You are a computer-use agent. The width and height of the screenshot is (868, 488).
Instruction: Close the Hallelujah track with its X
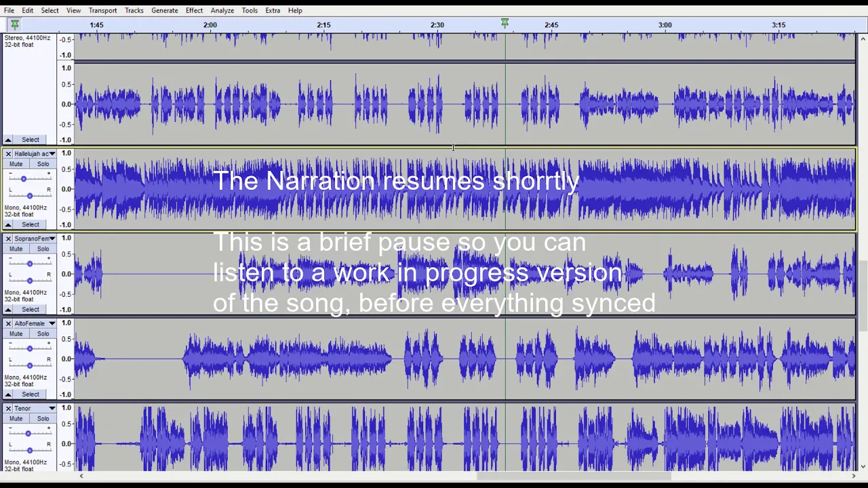point(8,154)
